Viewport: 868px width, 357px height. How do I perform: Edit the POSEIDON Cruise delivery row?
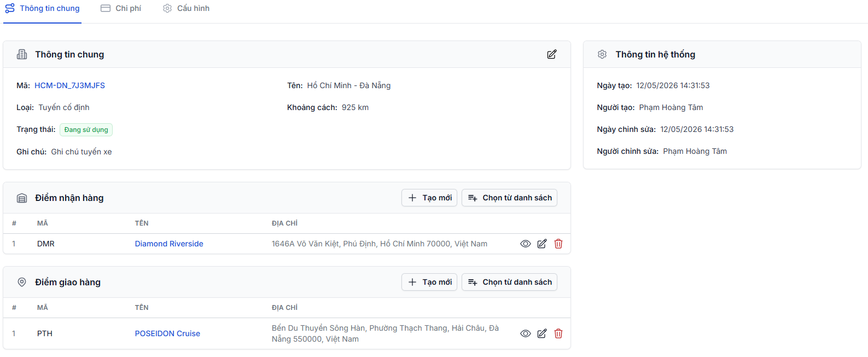542,333
